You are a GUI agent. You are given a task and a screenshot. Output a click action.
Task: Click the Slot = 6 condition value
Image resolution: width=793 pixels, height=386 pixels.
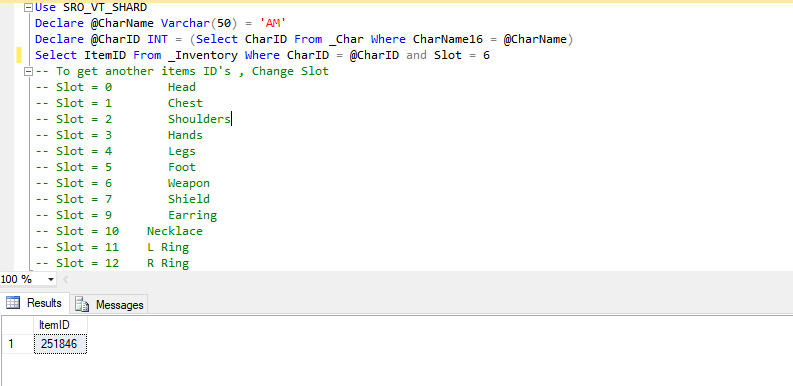[x=487, y=55]
